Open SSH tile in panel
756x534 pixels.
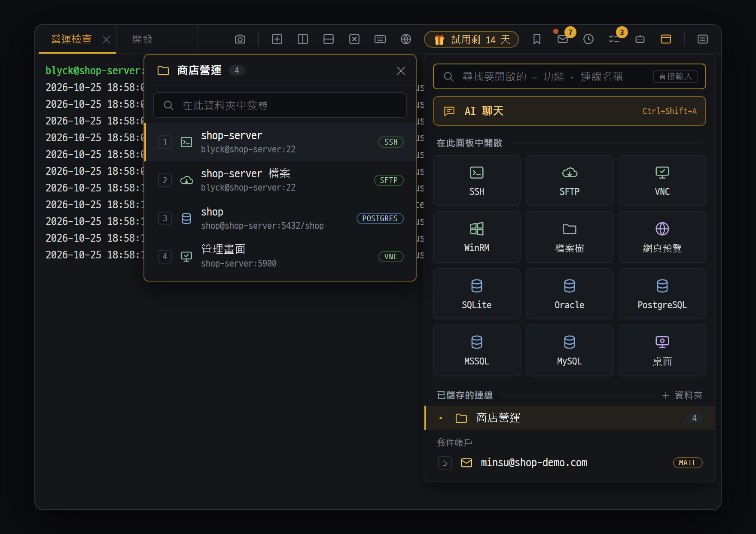coord(477,181)
